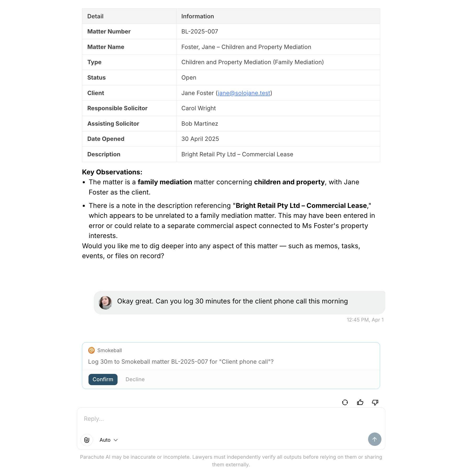Click the Information column header
The width and height of the screenshot is (455, 476).
(x=197, y=16)
